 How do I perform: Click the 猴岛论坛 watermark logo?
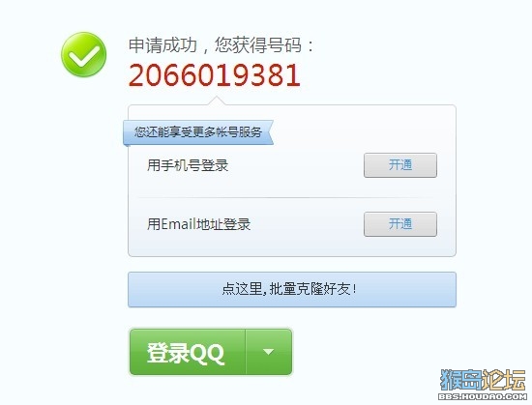(x=483, y=380)
